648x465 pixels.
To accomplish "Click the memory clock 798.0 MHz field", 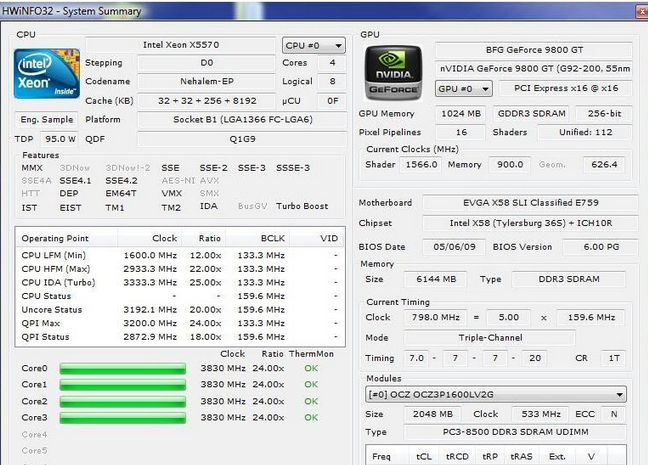I will [436, 317].
